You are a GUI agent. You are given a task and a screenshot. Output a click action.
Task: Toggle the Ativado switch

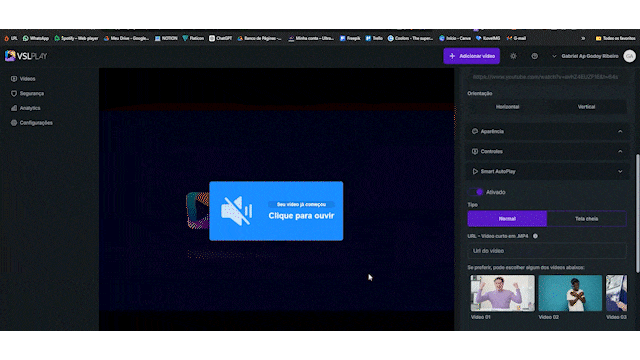click(476, 192)
